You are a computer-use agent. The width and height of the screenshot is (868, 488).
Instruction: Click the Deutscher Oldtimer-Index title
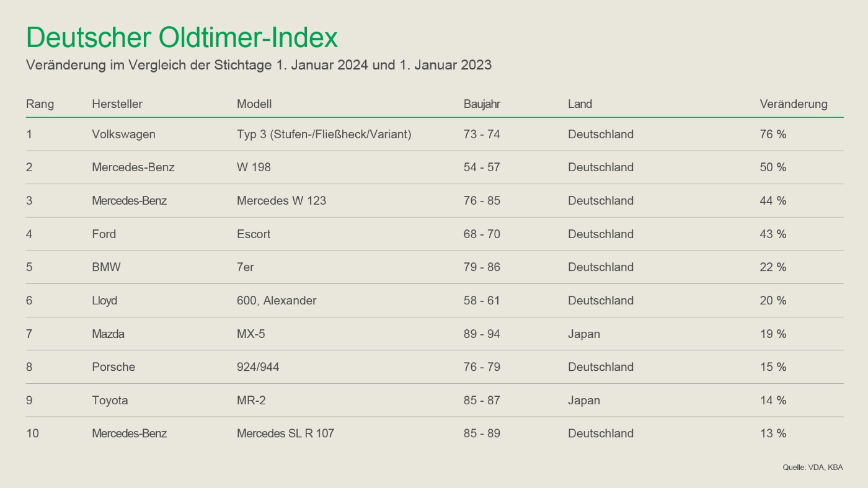[x=182, y=38]
